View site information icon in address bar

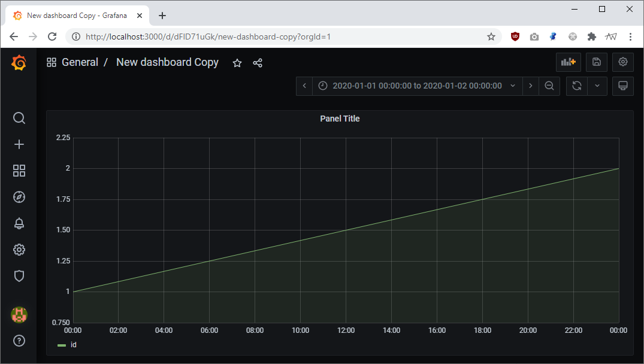coord(76,37)
